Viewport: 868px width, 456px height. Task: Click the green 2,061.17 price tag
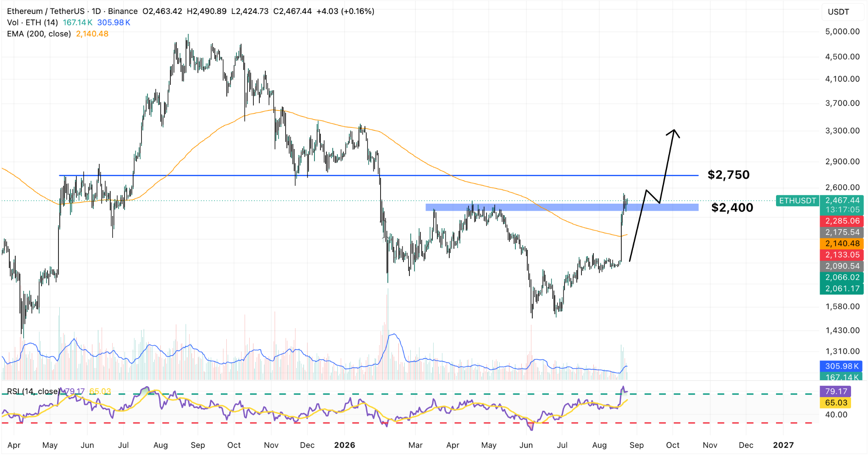[842, 289]
